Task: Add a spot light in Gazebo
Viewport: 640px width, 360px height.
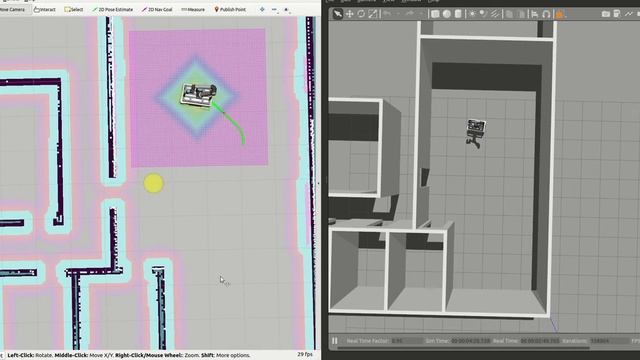Action: pos(483,14)
